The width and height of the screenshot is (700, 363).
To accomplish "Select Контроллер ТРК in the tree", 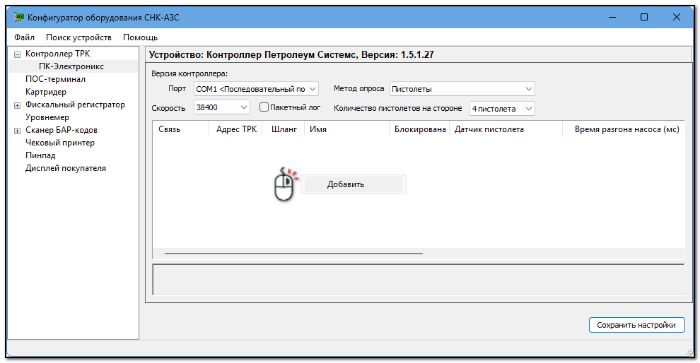I will 58,54.
